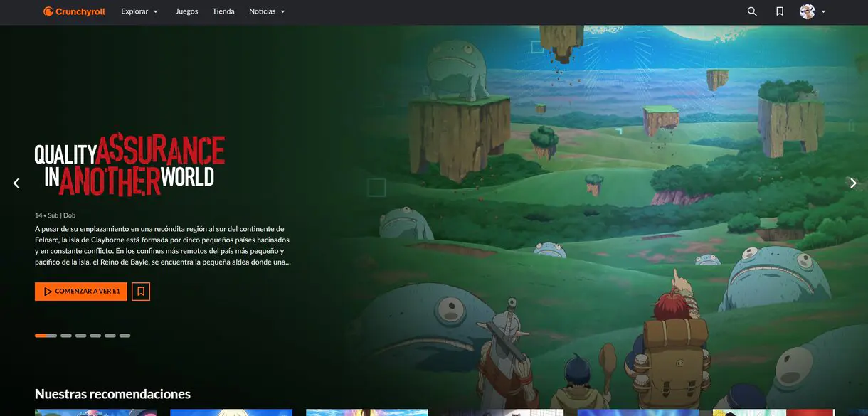868x416 pixels.
Task: Click the 'Nuestras recomendaciones' heading
Action: (x=112, y=394)
